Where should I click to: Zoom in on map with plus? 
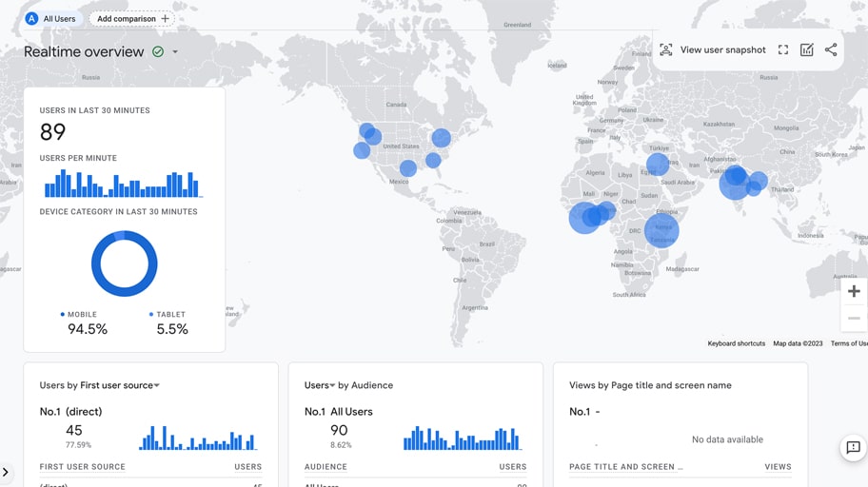click(854, 292)
